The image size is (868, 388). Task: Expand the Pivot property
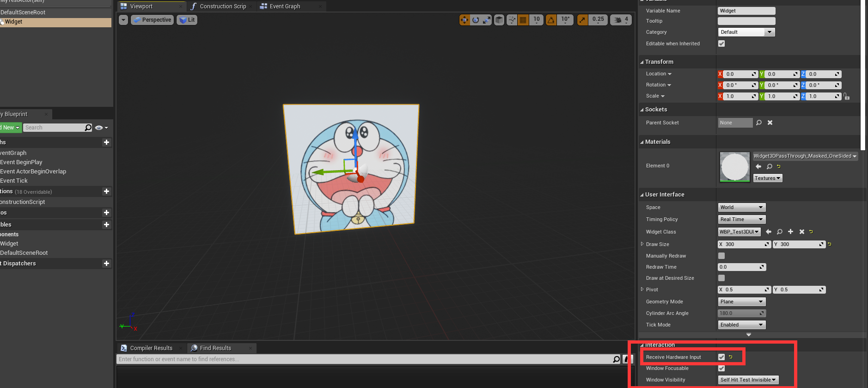coord(642,289)
